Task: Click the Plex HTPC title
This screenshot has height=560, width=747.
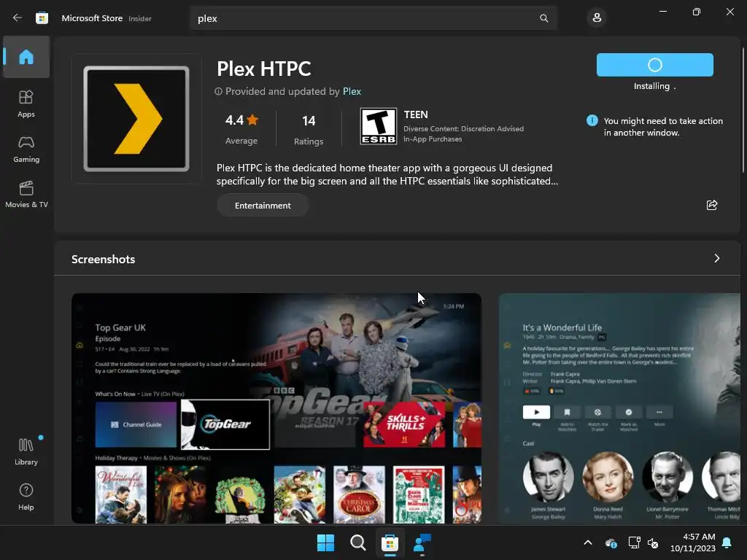Action: click(264, 69)
